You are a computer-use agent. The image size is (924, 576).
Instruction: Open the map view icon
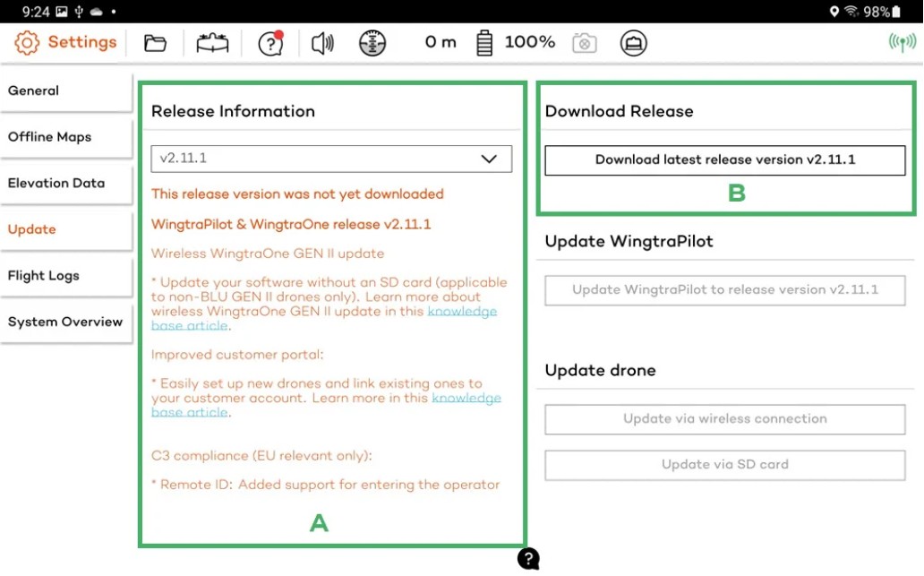click(x=212, y=43)
